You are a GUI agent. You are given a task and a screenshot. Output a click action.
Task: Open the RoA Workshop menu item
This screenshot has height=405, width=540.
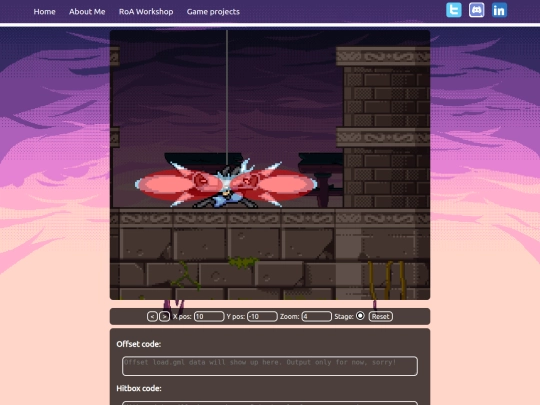click(x=146, y=12)
